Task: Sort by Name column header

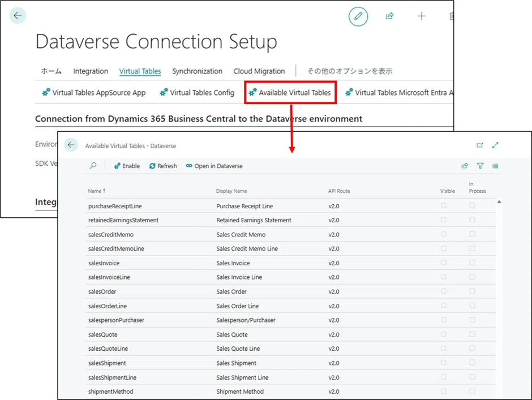Action: (97, 191)
